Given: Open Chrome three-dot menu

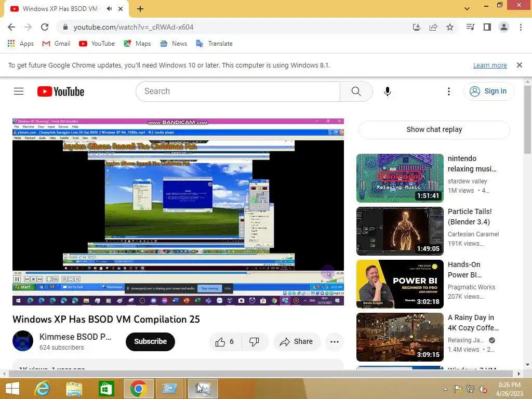Looking at the screenshot, I should point(521,27).
